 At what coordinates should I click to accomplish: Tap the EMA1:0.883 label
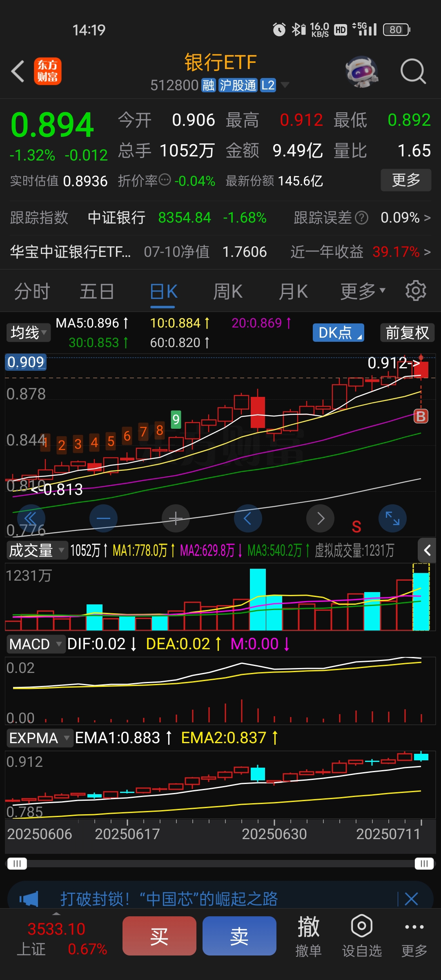[123, 738]
